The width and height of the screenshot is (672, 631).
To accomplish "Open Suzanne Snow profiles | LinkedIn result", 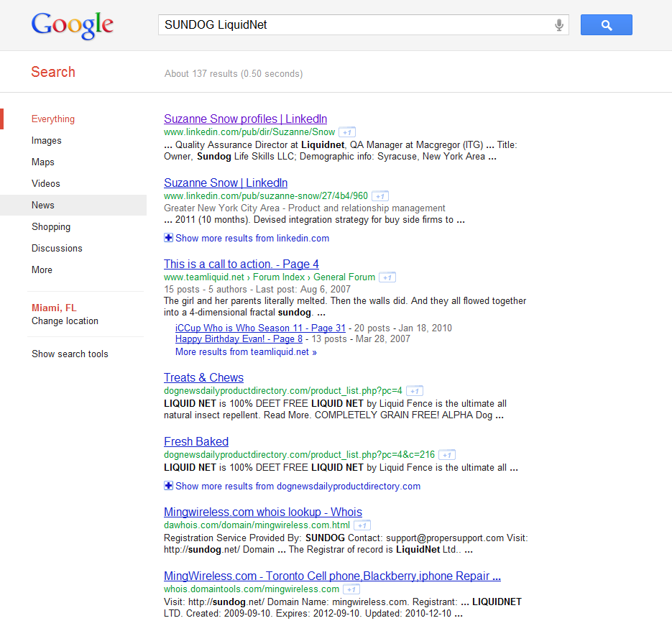I will 245,119.
